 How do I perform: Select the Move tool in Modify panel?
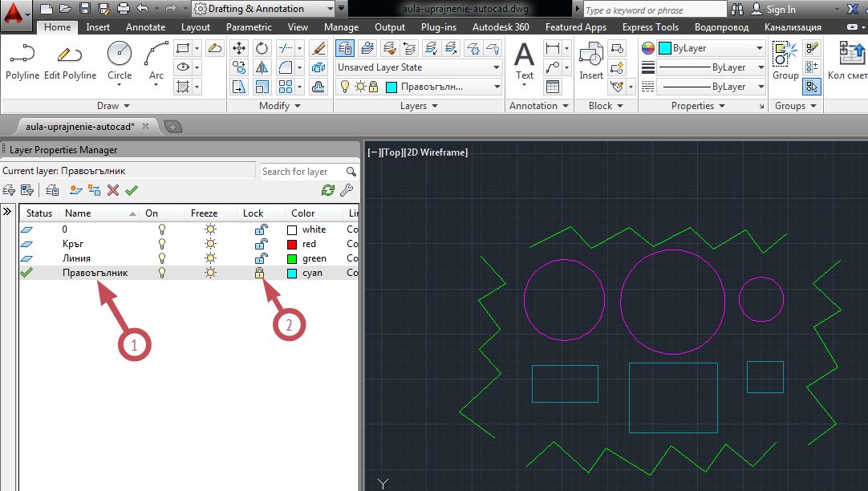[x=239, y=48]
